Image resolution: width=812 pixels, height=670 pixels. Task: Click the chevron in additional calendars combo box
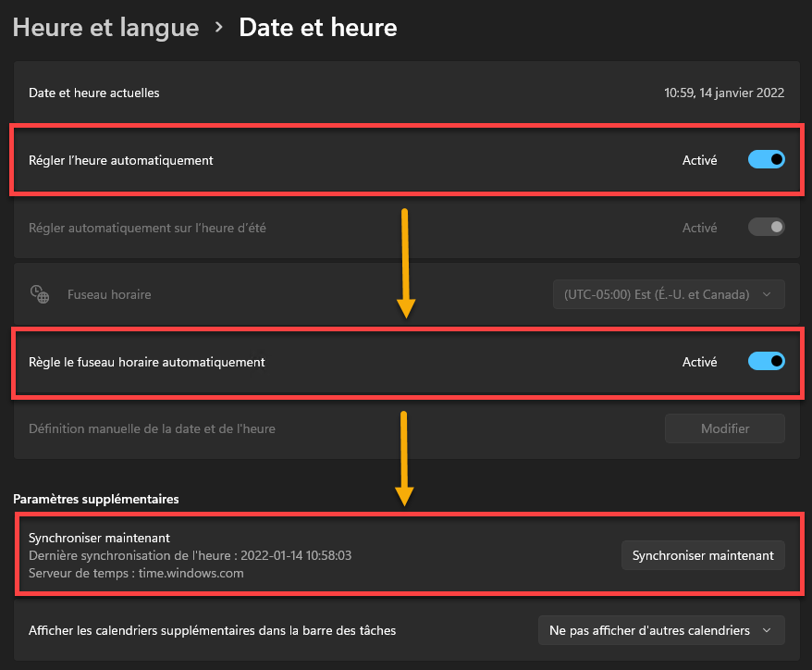767,630
